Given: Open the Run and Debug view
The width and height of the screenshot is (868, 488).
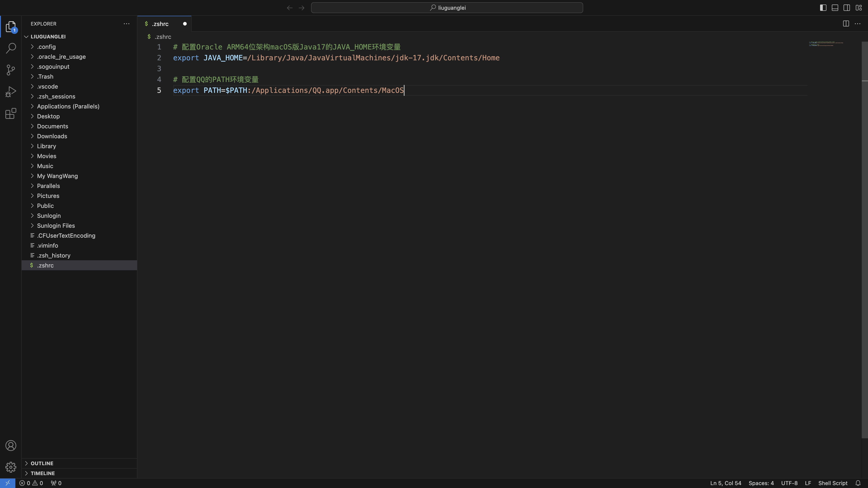Looking at the screenshot, I should tap(11, 91).
